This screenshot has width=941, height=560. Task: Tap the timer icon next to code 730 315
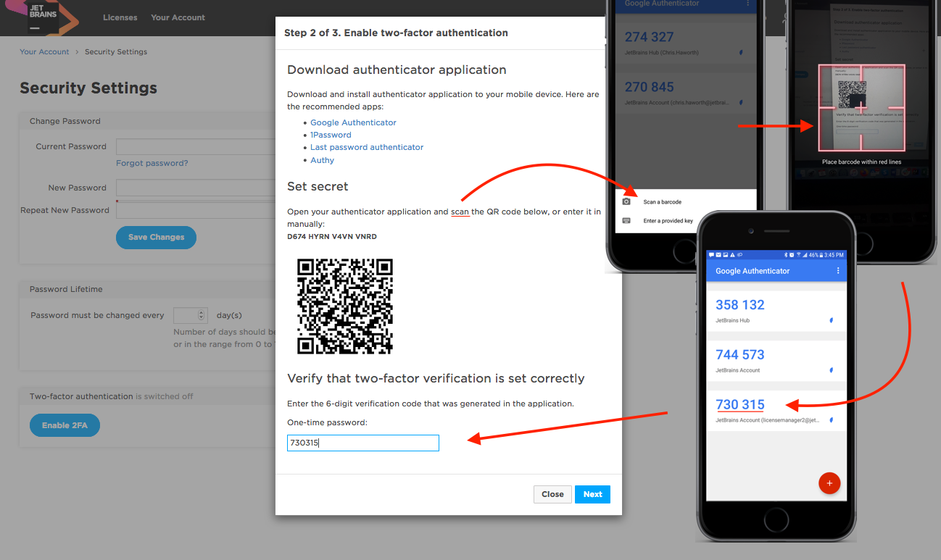click(831, 419)
